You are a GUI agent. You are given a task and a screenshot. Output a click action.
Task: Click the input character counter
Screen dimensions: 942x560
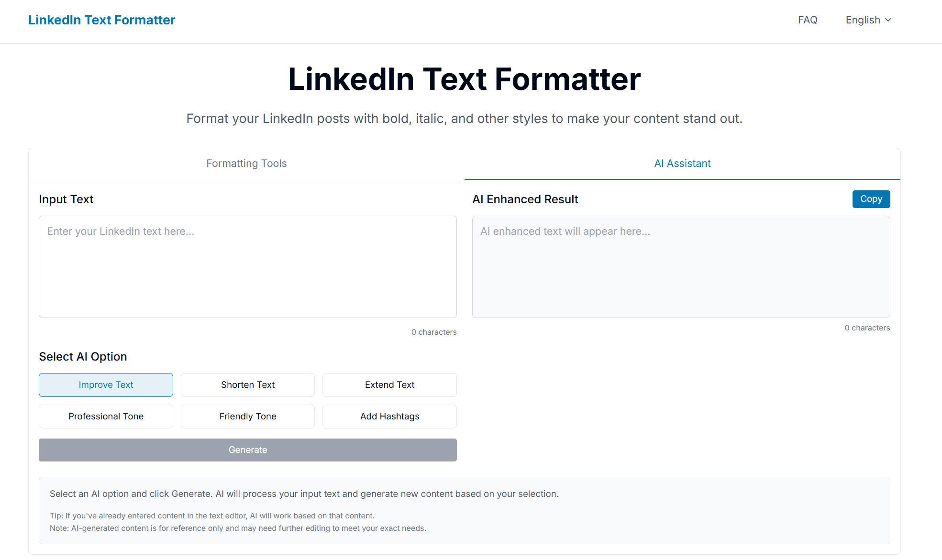(x=433, y=331)
